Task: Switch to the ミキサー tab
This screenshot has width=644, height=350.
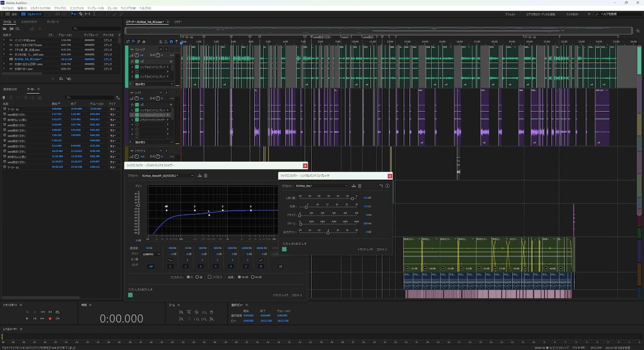Action: pos(178,22)
